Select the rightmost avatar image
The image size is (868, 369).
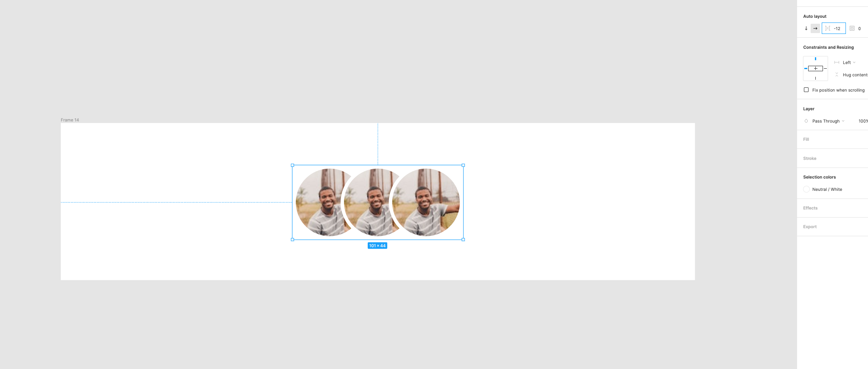(x=426, y=202)
